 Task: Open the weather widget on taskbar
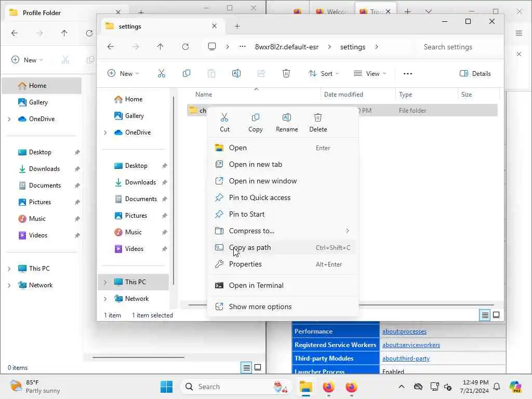35,387
